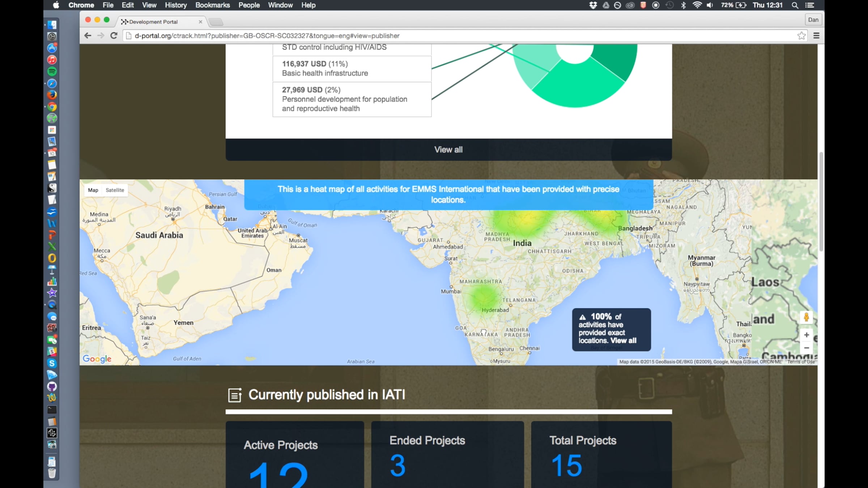This screenshot has height=488, width=868.
Task: Reload the d-portal page
Action: [114, 35]
